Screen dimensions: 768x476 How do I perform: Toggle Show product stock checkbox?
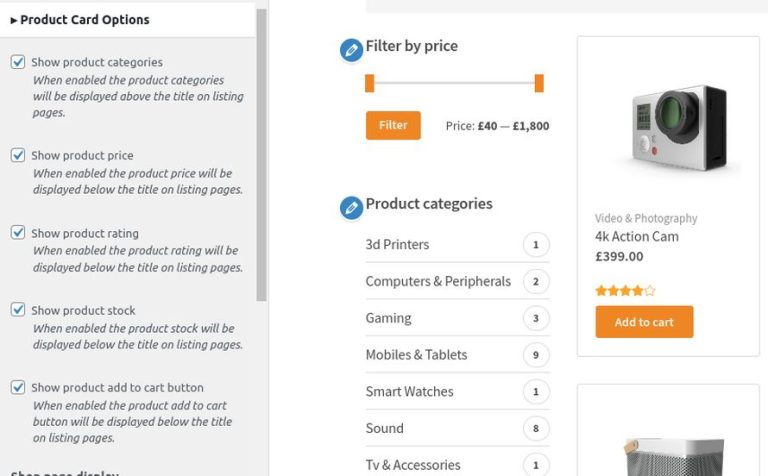[x=18, y=310]
